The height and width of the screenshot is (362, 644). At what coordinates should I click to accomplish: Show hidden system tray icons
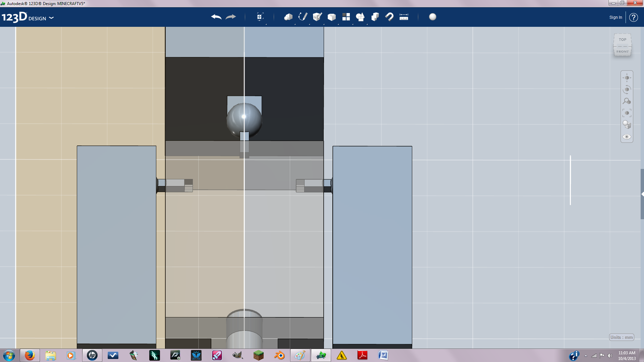(x=586, y=356)
